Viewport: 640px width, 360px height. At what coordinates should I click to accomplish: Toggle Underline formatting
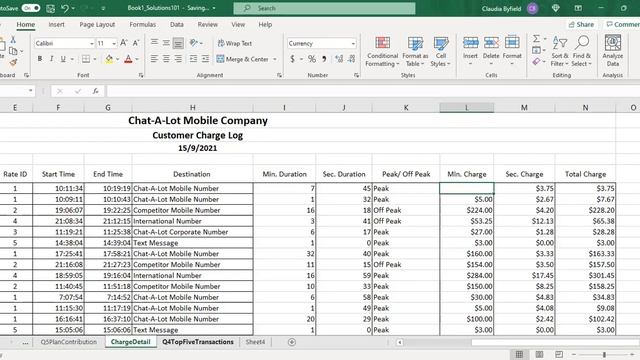[x=63, y=59]
